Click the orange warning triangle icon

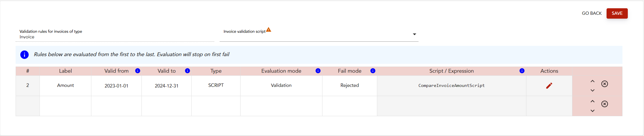(x=269, y=30)
